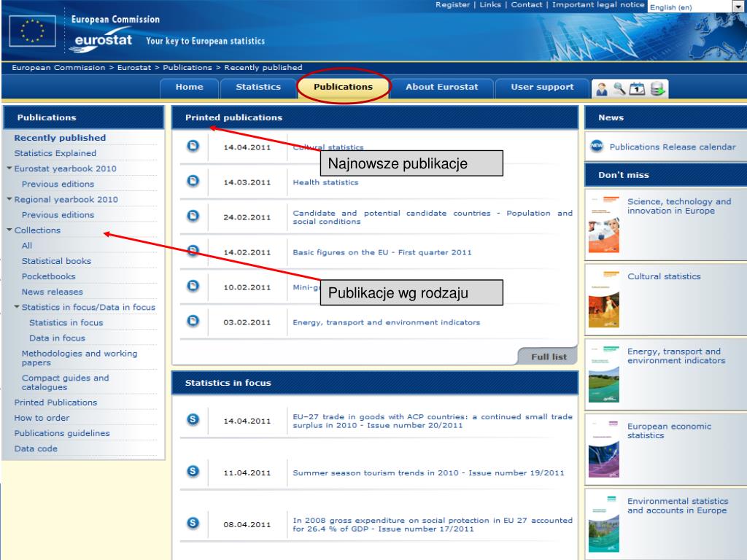
Task: Open Summer season tourism trends link
Action: pyautogui.click(x=428, y=472)
